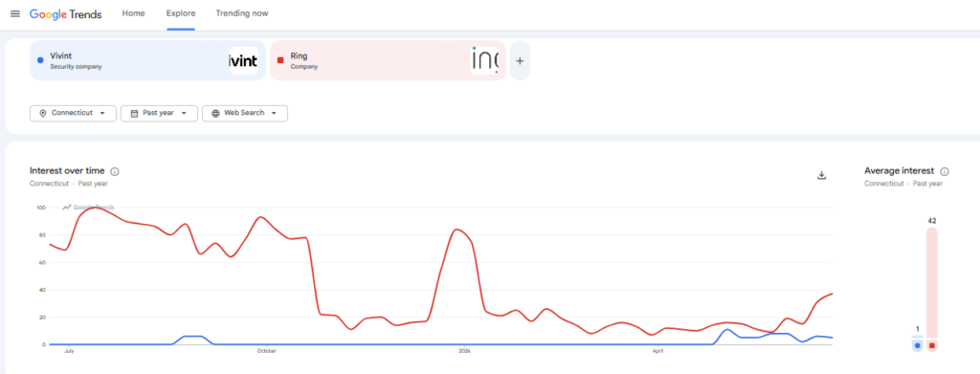Viewport: 980px width, 374px height.
Task: Select the Explore tab
Action: (x=181, y=13)
